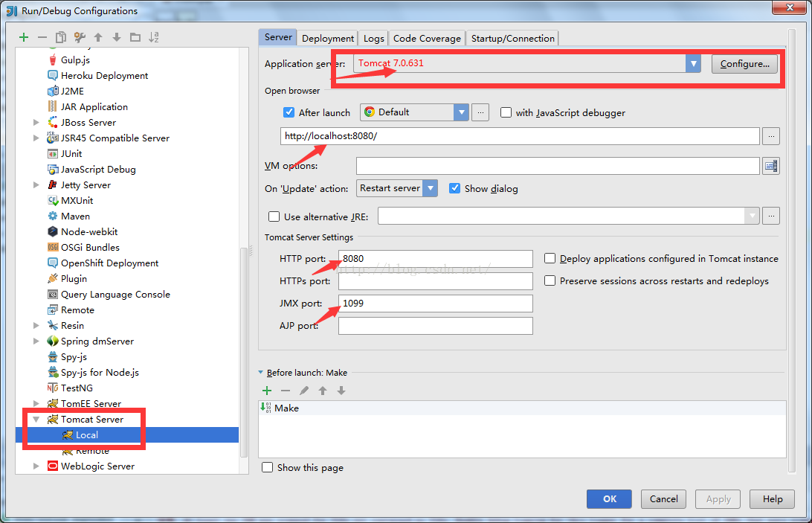Edit before-launch task pencil icon
The image size is (812, 523).
point(304,391)
